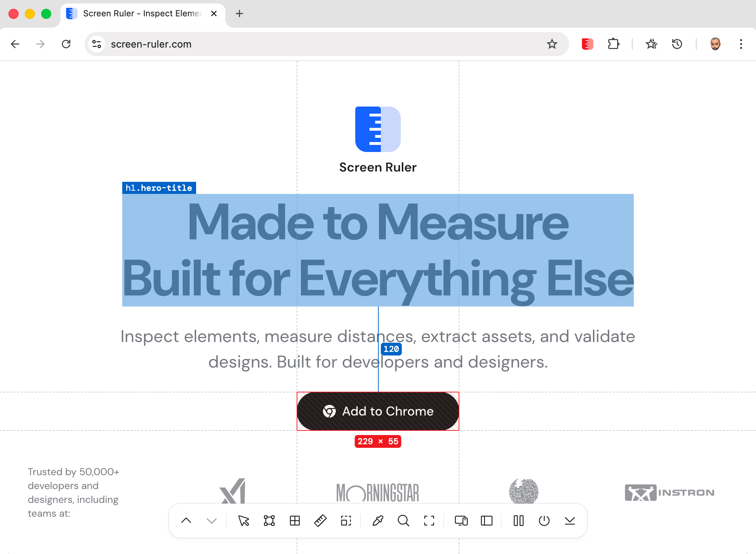This screenshot has width=756, height=554.
Task: Click the screen-ruler.com address field
Action: (x=327, y=44)
